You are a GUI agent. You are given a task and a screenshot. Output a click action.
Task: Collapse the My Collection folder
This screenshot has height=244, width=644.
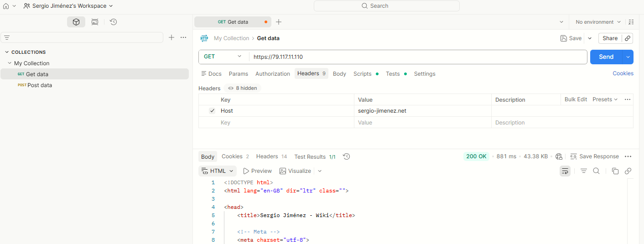point(10,63)
